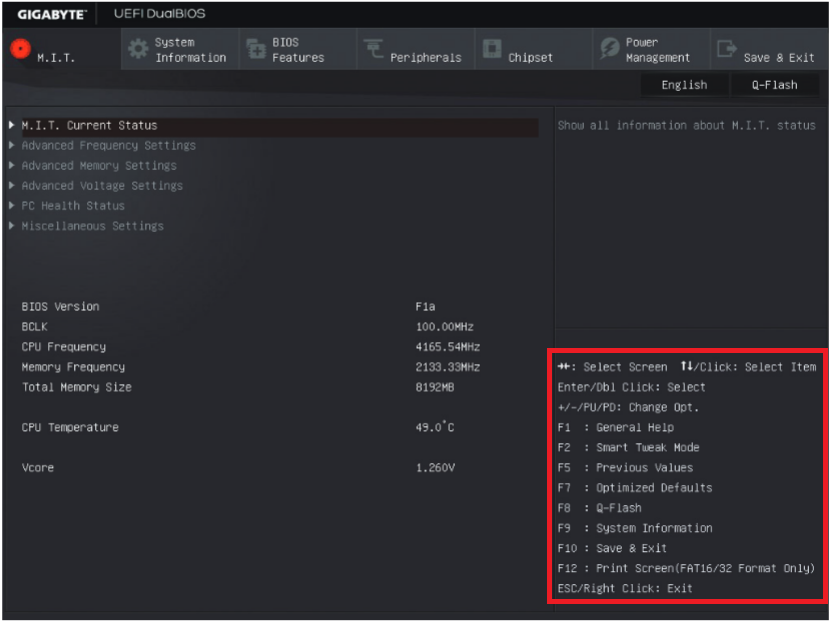This screenshot has height=623, width=834.
Task: Click the CPU frequency value 4165.54MHz
Action: [447, 347]
